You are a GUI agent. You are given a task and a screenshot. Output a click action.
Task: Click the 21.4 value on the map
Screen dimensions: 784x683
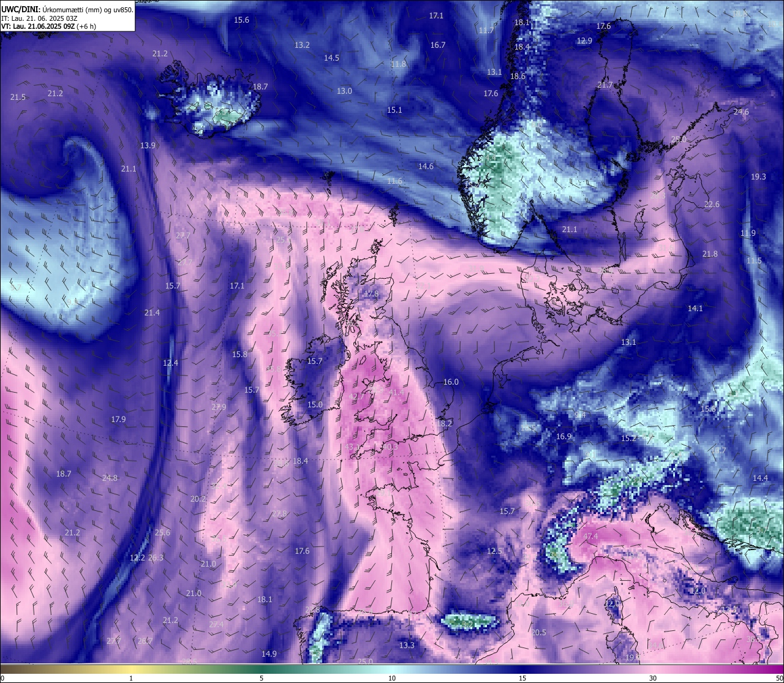tap(152, 313)
